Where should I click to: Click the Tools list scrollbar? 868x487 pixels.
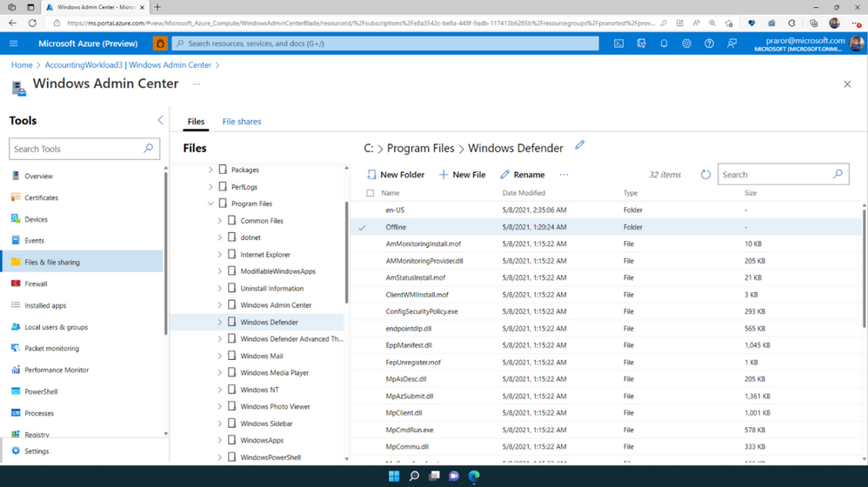click(165, 253)
